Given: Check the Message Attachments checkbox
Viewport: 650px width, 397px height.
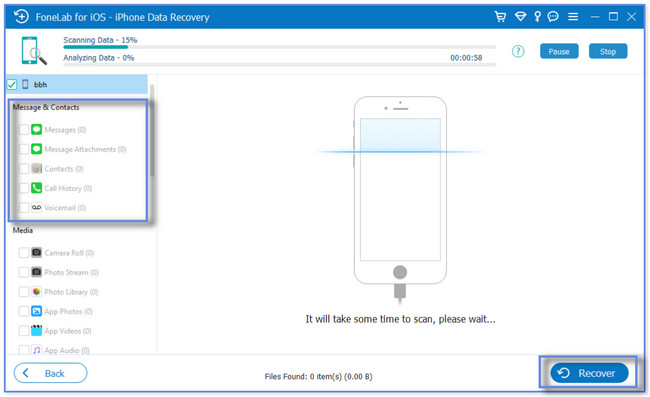Looking at the screenshot, I should point(24,149).
